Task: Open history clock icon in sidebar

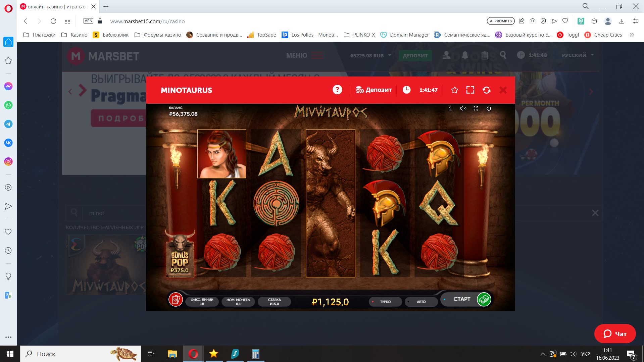Action: pos(8,251)
